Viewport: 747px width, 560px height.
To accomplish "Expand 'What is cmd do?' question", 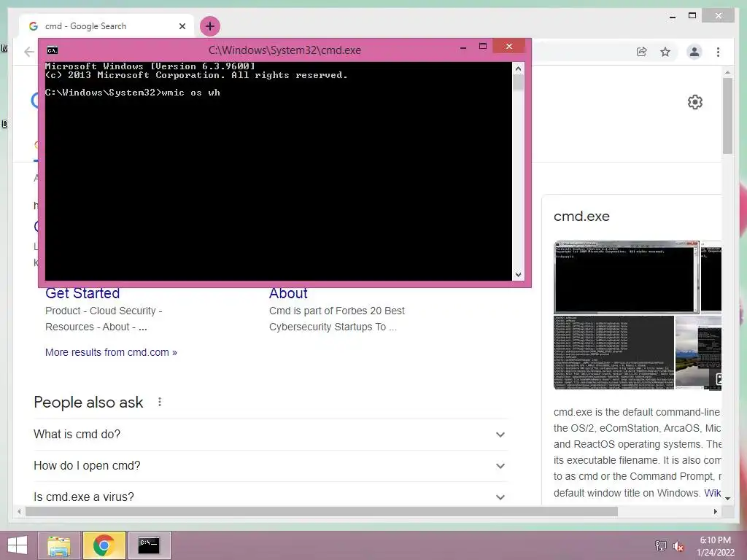I will pyautogui.click(x=270, y=435).
